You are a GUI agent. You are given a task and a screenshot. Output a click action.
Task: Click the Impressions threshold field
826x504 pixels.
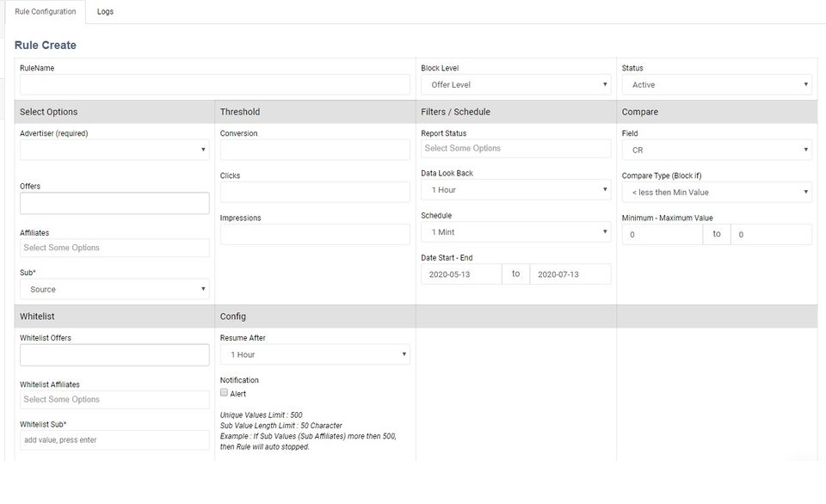click(315, 234)
